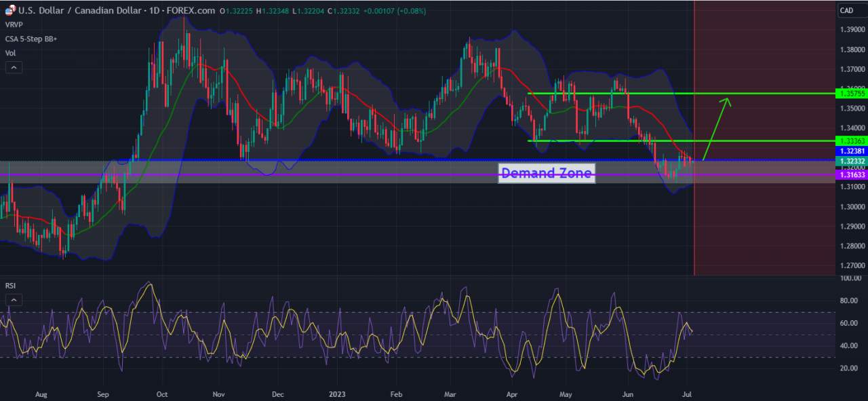This screenshot has width=868, height=401.
Task: Collapse the RSI pane legend arrow
Action: point(13,300)
